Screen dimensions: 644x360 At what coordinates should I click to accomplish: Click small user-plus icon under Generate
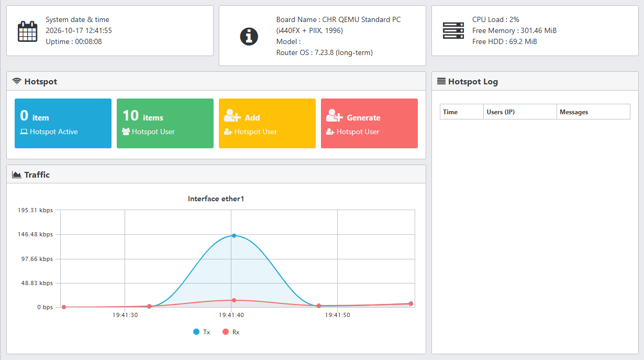330,132
